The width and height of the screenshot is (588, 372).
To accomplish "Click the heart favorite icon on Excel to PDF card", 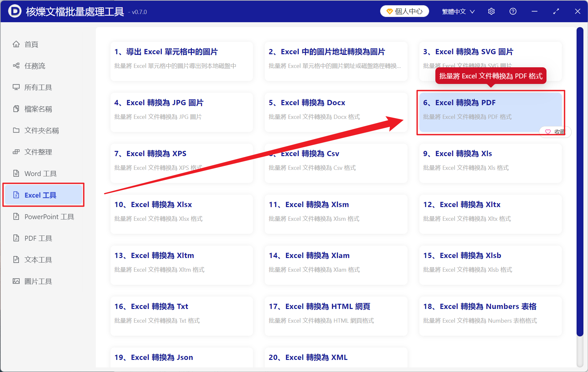I will [x=548, y=132].
